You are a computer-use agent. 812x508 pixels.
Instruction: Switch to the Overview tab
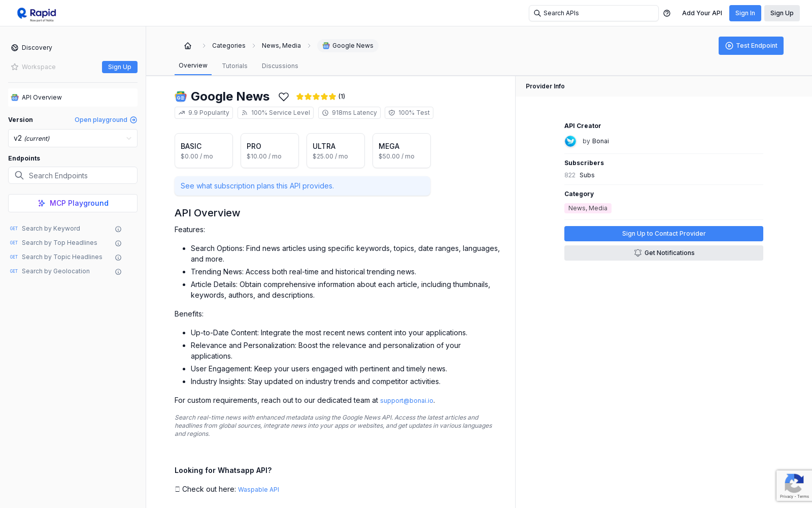pos(193,66)
